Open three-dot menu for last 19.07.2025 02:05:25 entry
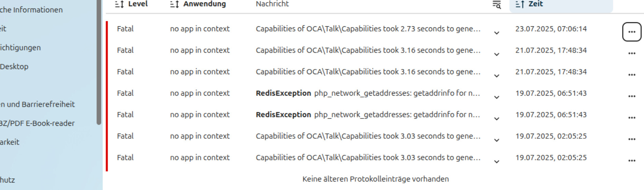Image resolution: width=644 pixels, height=190 pixels. [632, 161]
